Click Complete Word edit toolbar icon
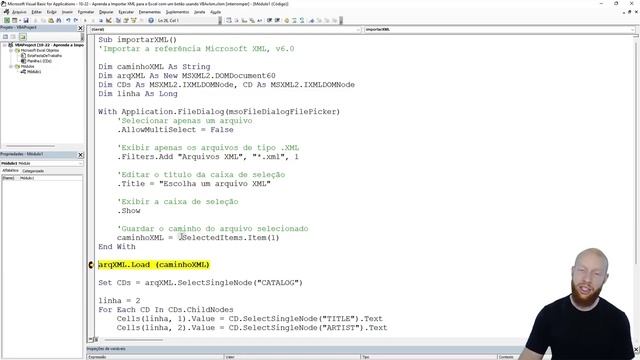640x360 pixels. point(260,20)
